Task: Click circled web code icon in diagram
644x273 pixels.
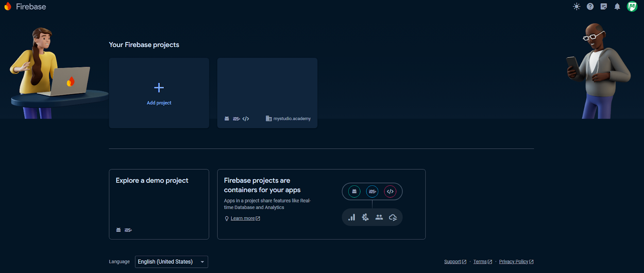Action: (x=390, y=191)
